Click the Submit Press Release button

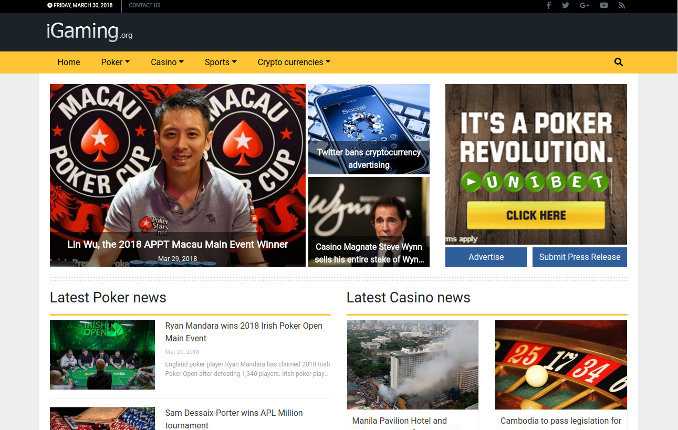579,257
